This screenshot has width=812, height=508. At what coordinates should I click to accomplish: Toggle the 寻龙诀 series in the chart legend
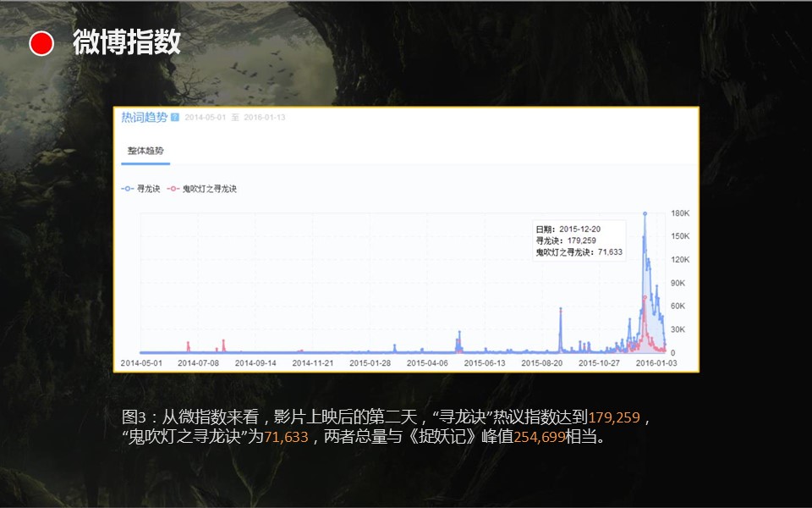(141, 189)
